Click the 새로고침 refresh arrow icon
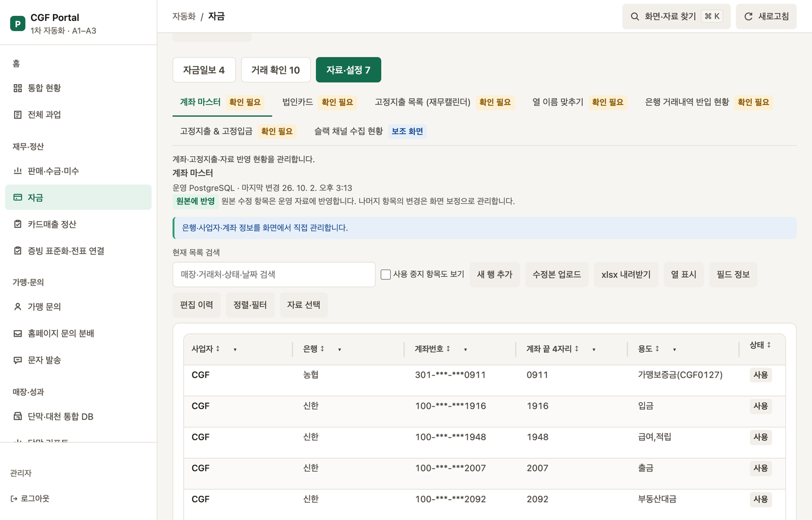 tap(748, 16)
